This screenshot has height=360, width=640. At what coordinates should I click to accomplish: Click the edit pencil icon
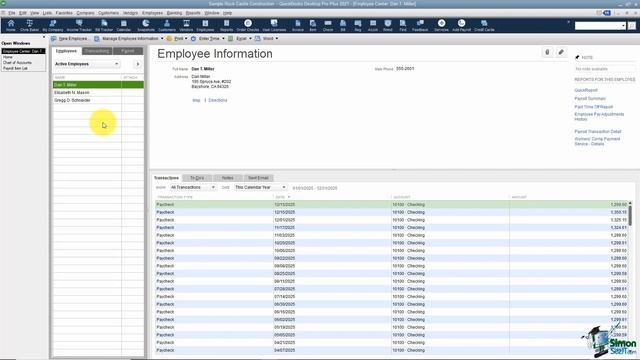tap(561, 52)
